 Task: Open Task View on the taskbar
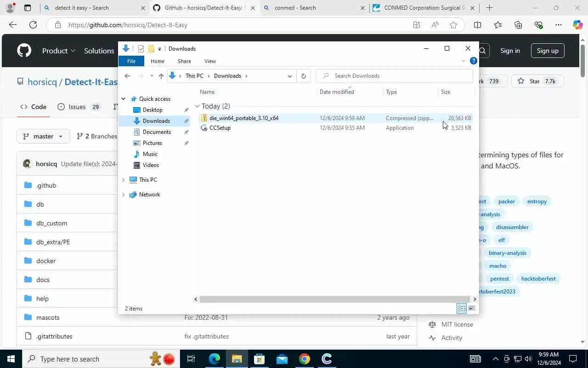click(x=191, y=359)
